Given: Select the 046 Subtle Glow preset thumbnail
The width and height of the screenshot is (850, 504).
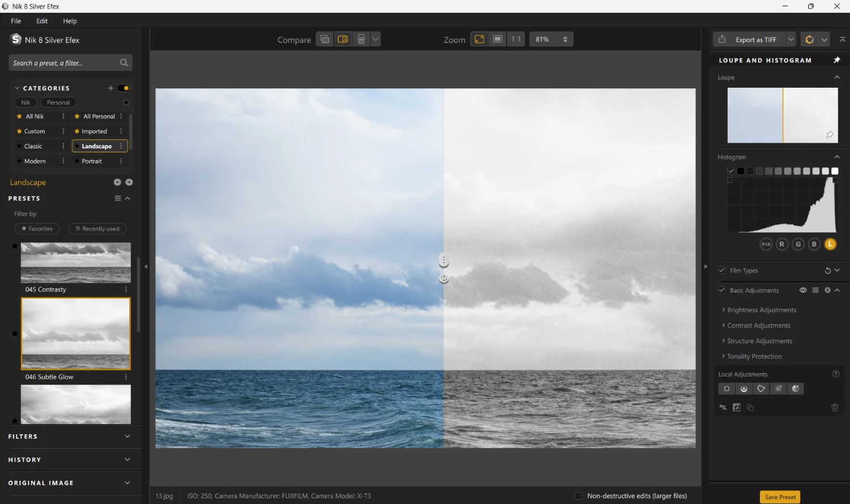Looking at the screenshot, I should (x=75, y=334).
